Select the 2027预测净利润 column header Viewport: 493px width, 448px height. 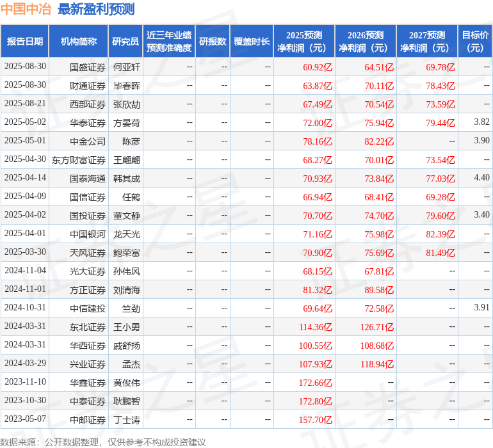click(x=427, y=42)
